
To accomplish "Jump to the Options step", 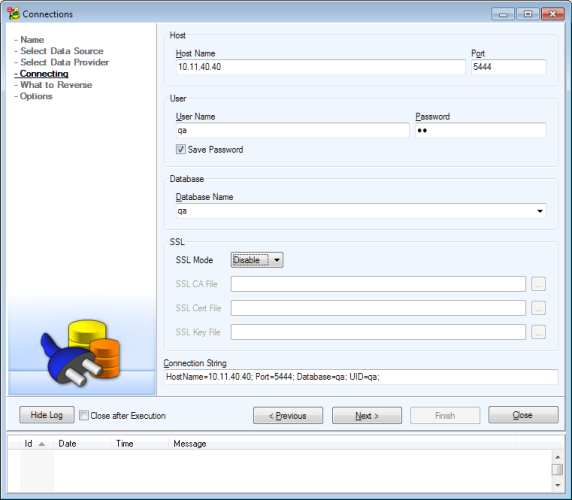I will (36, 96).
